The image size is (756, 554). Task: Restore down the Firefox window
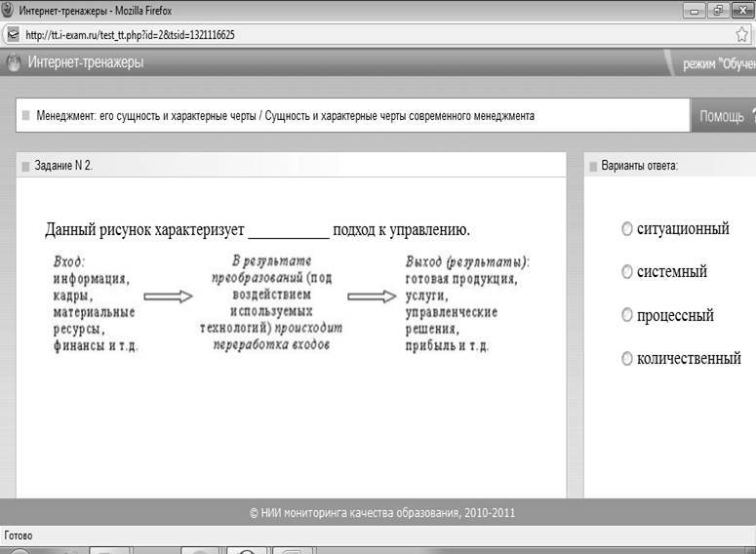tap(718, 10)
